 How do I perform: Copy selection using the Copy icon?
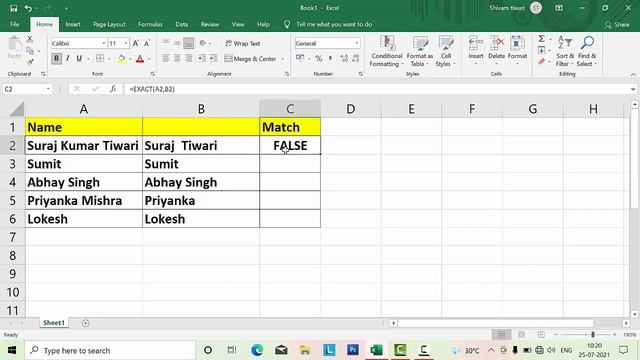(x=30, y=51)
